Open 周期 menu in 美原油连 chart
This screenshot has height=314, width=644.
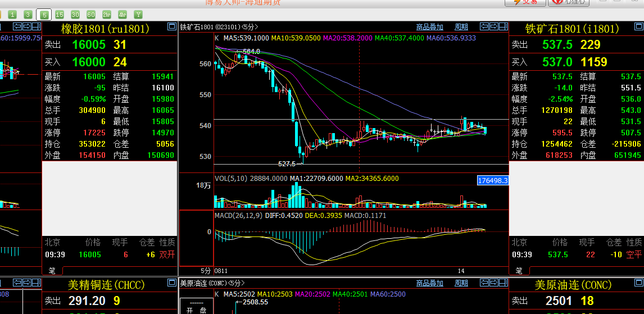(x=461, y=283)
